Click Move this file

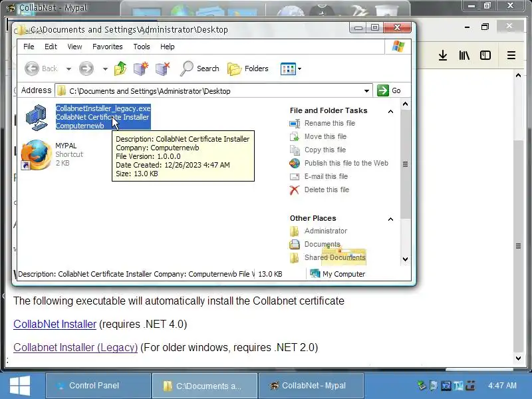pos(325,136)
